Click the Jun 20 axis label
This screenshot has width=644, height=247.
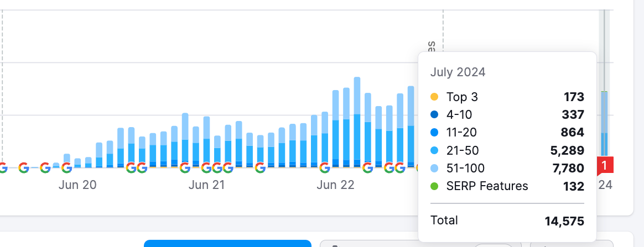[x=77, y=185]
